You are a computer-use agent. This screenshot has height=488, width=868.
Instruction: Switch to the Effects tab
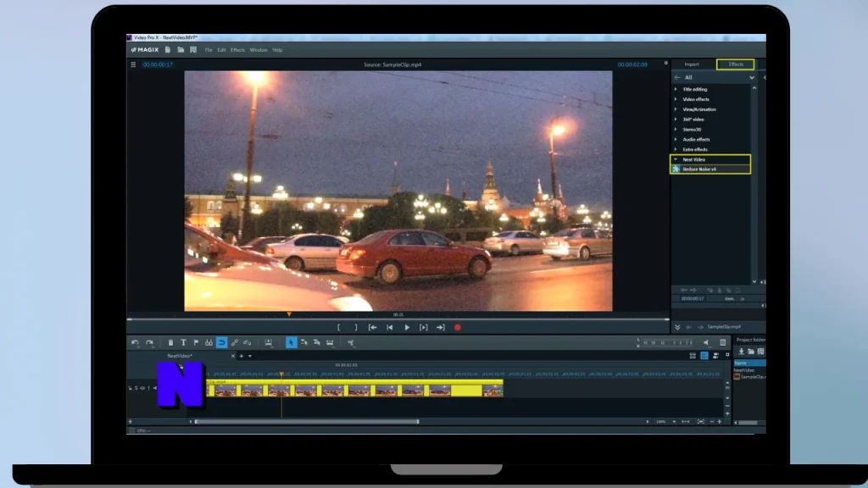pyautogui.click(x=736, y=64)
